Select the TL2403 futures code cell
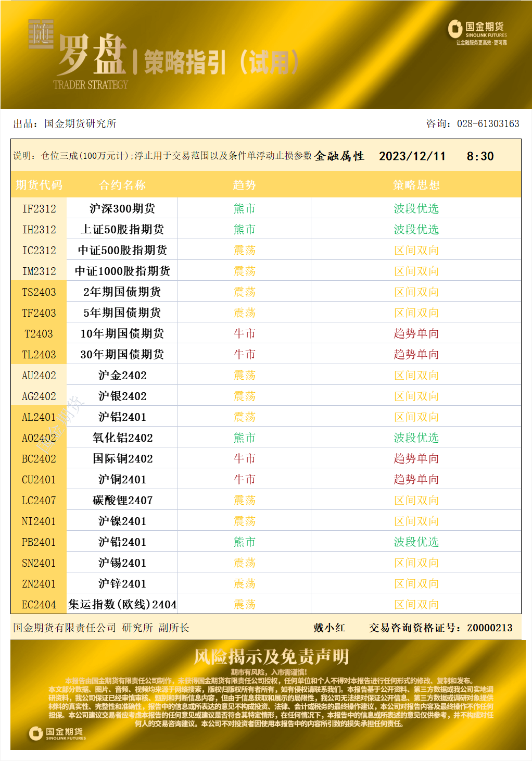The height and width of the screenshot is (761, 532). click(x=39, y=354)
